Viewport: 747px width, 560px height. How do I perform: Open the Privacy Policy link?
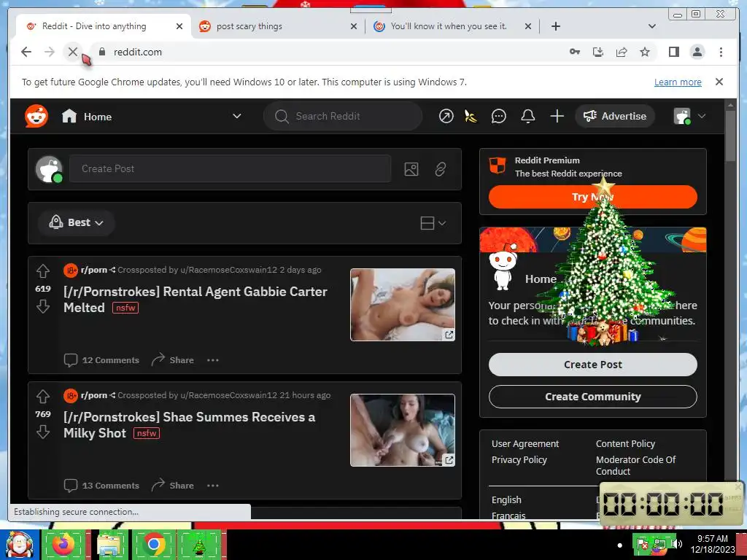click(519, 460)
